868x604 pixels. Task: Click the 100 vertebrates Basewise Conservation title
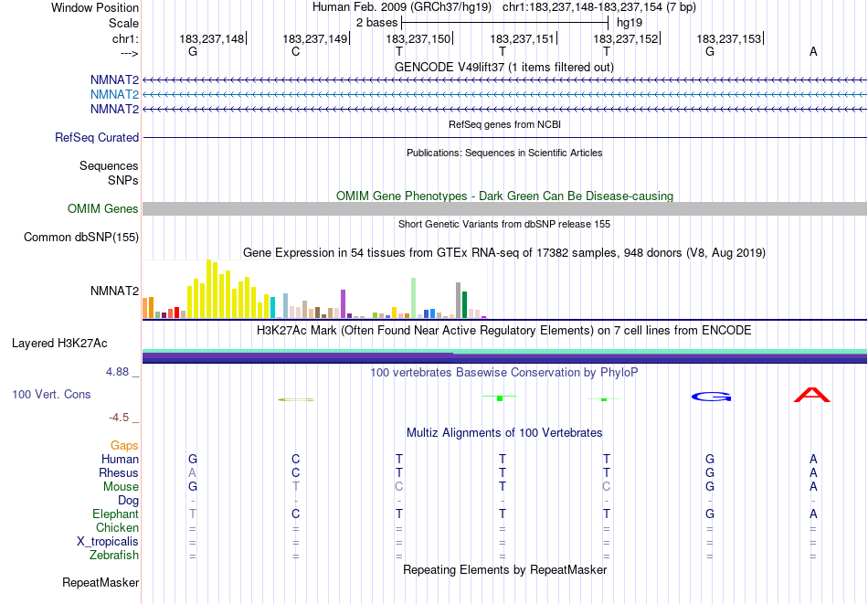(x=504, y=372)
